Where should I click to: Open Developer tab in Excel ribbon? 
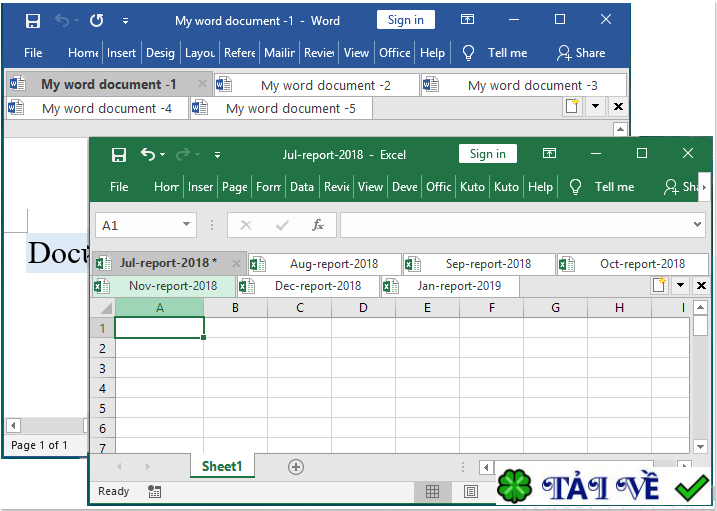click(x=405, y=187)
